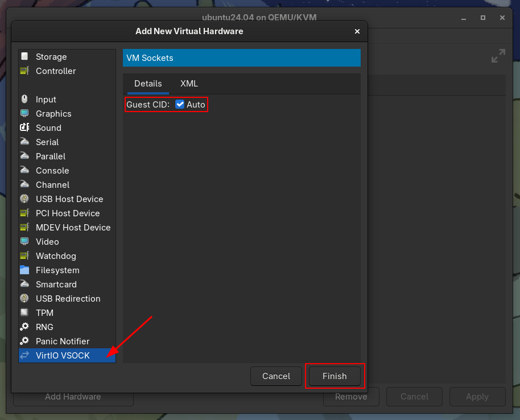Click the Filesystem hardware icon
Viewport: 520px width, 420px height.
(25, 270)
